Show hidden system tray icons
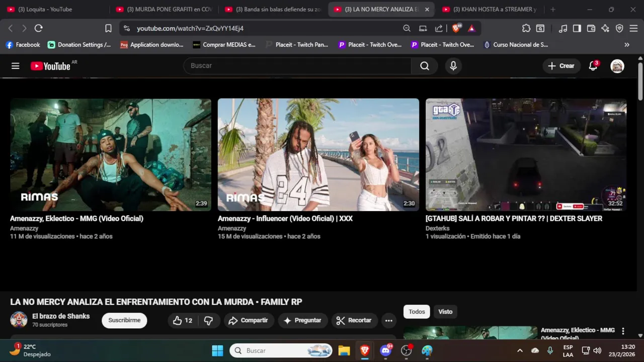This screenshot has width=644, height=362. pyautogui.click(x=520, y=350)
